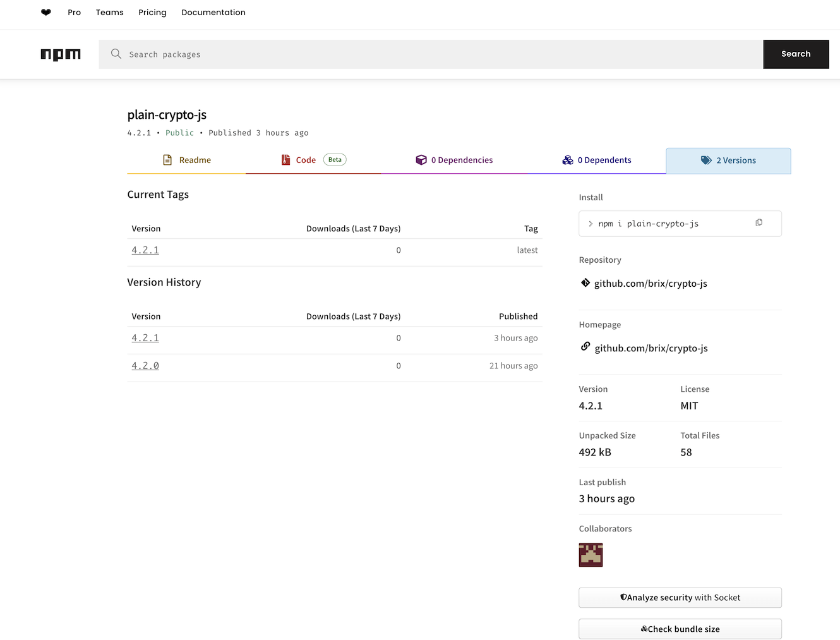Click the "58" total files value

(x=686, y=452)
